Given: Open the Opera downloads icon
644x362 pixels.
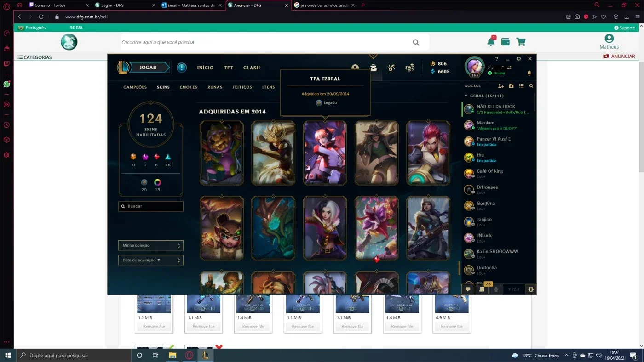Looking at the screenshot, I should (627, 17).
